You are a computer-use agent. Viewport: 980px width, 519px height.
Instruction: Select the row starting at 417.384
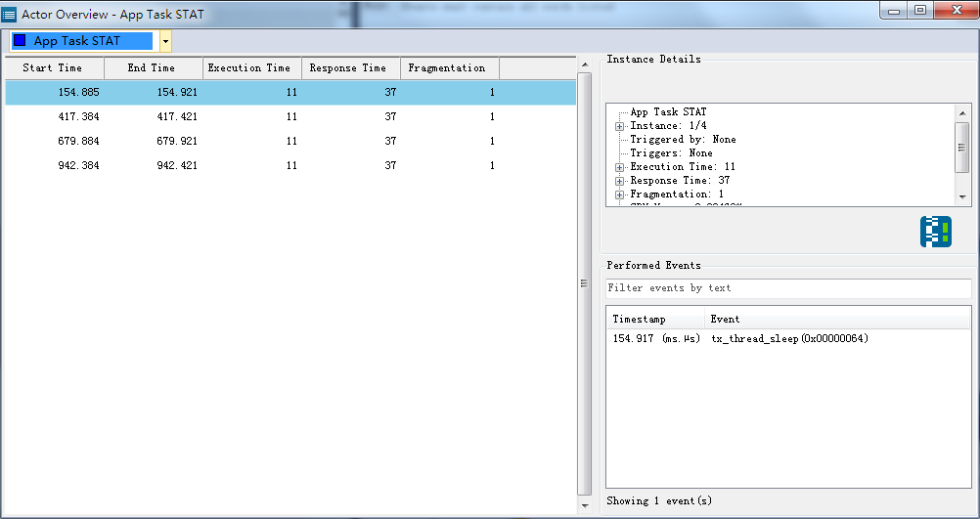click(x=290, y=116)
